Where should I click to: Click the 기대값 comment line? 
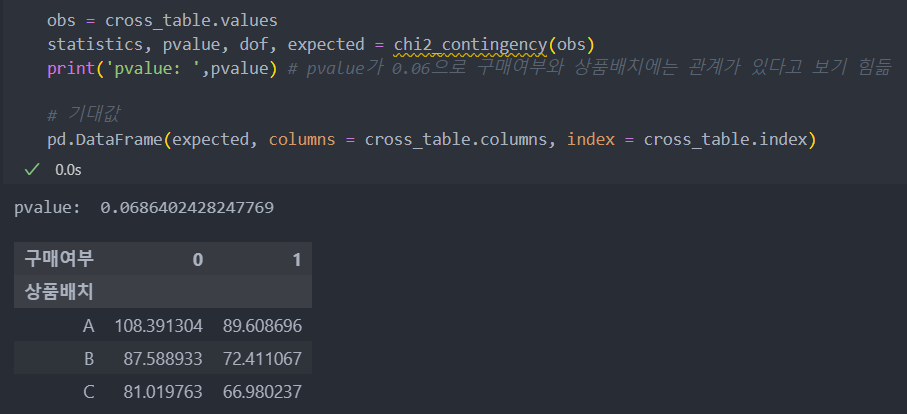(83, 114)
